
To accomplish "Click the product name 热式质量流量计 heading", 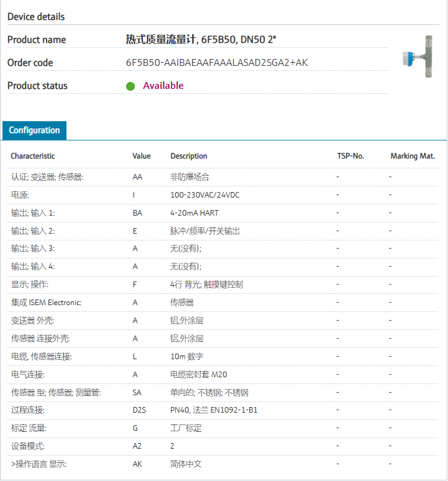I will click(x=201, y=40).
